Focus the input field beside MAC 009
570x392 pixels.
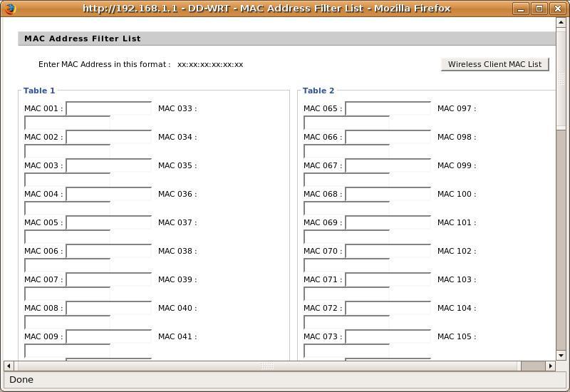(109, 336)
